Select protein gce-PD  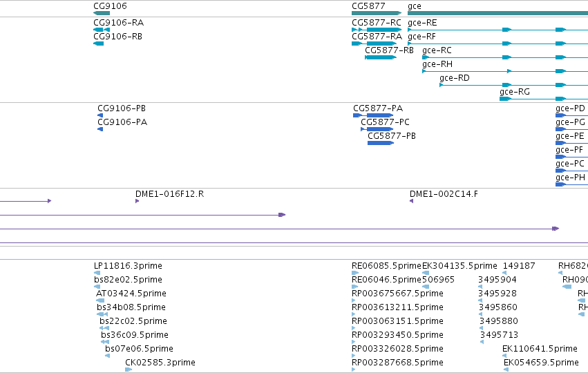pos(572,115)
